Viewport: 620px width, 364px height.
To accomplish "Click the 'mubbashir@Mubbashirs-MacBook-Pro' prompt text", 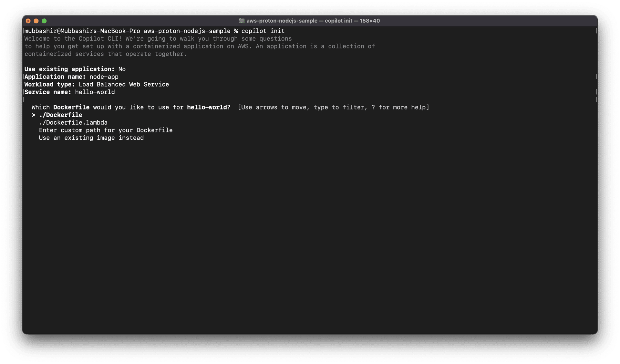I will point(82,31).
